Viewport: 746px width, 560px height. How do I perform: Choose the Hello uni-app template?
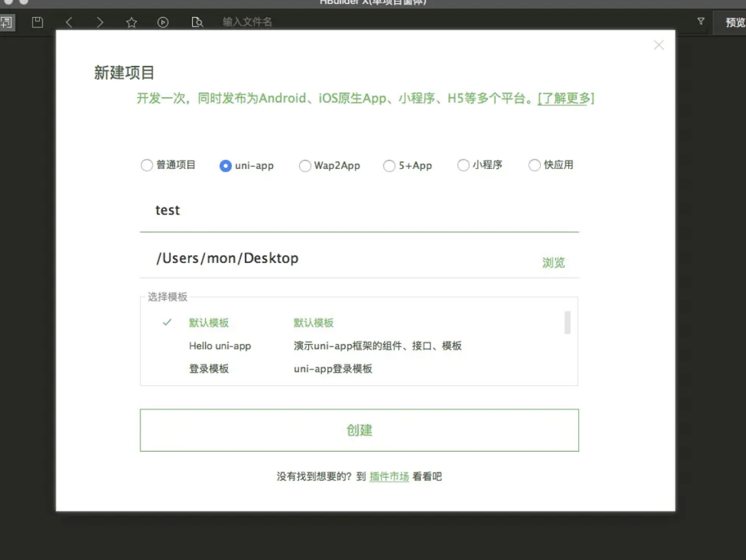pyautogui.click(x=220, y=346)
